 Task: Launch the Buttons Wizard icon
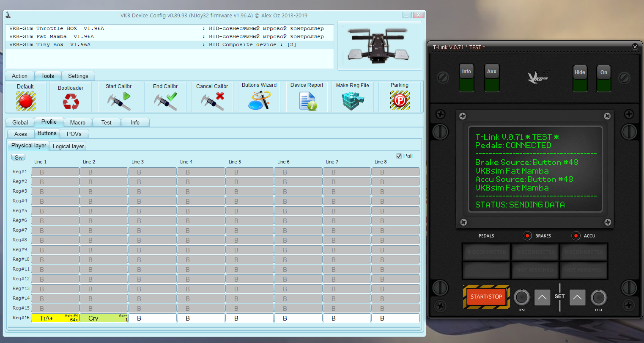pos(259,101)
